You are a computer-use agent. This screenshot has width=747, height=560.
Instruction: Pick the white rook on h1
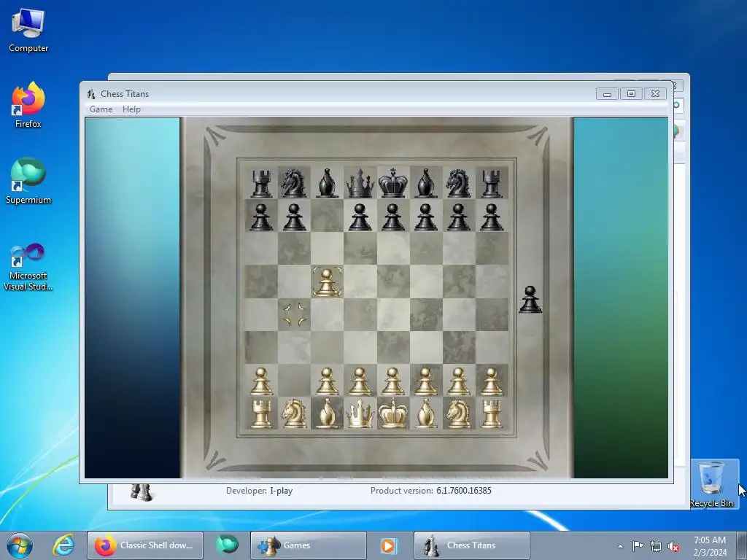pos(491,414)
